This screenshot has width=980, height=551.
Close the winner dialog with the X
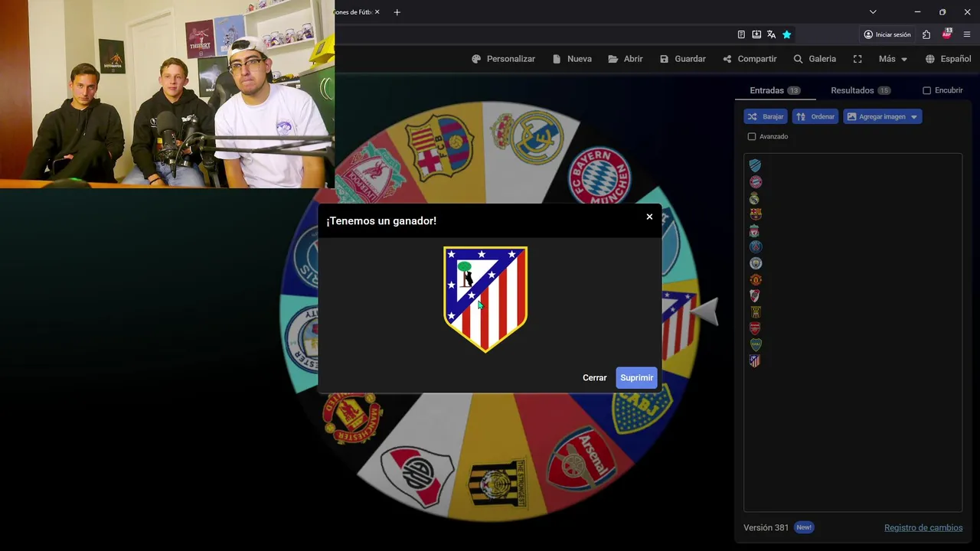[649, 217]
